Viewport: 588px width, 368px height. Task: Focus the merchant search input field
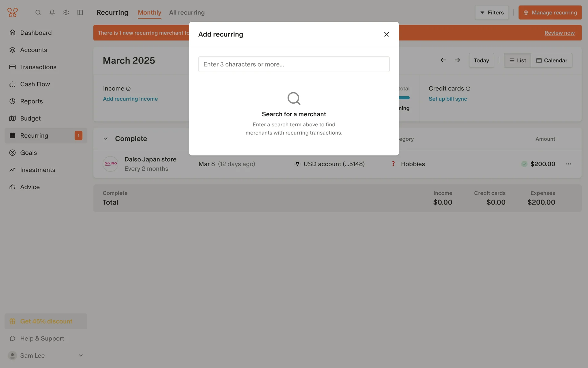point(294,64)
